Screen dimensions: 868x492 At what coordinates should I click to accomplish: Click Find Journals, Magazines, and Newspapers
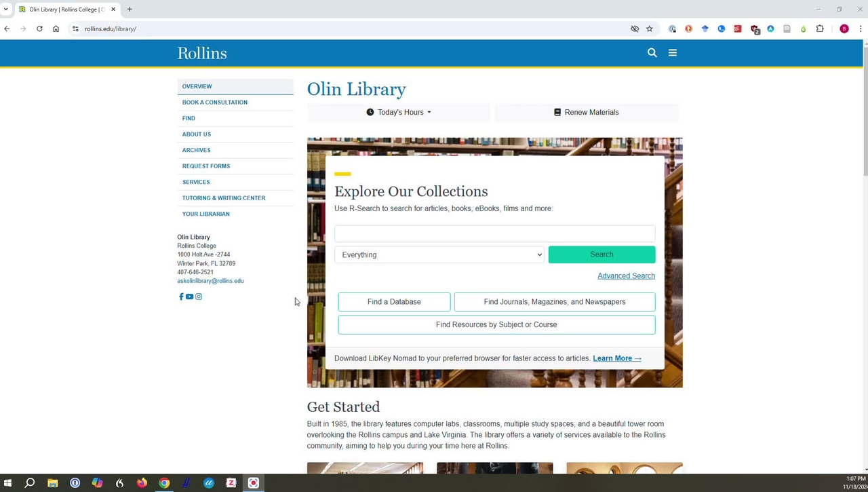555,302
